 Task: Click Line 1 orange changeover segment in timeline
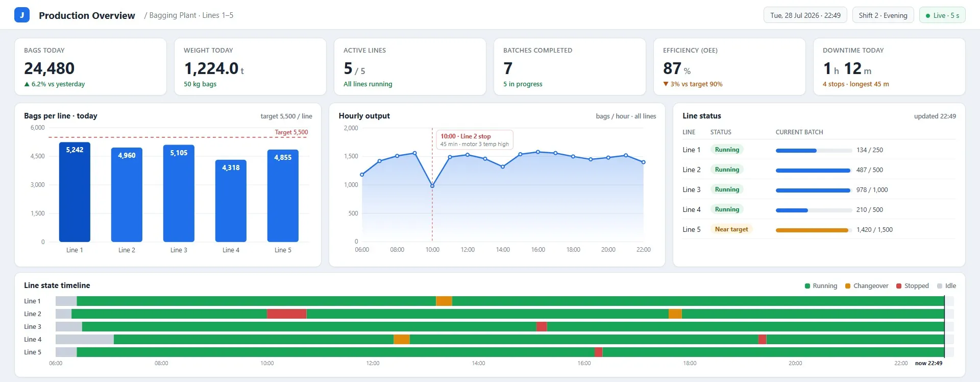coord(444,301)
